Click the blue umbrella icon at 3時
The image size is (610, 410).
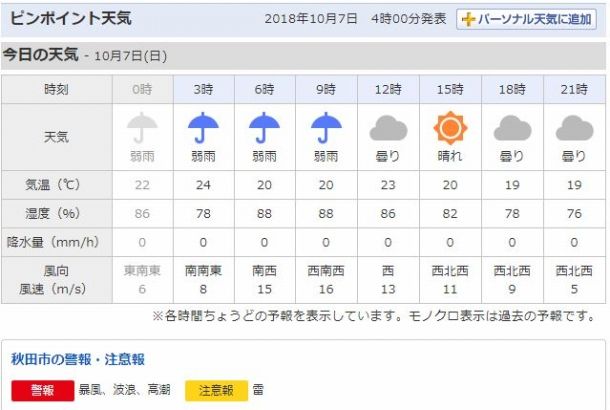[x=203, y=128]
